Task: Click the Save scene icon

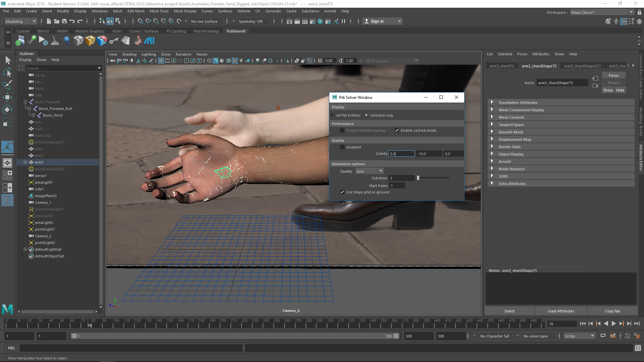Action: pos(64,21)
